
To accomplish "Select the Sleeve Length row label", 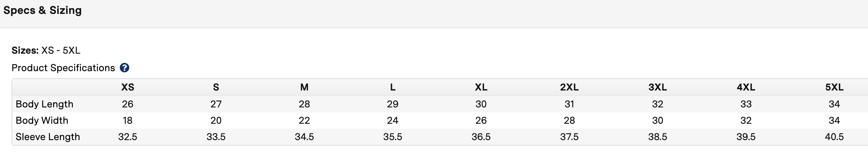I will [48, 137].
